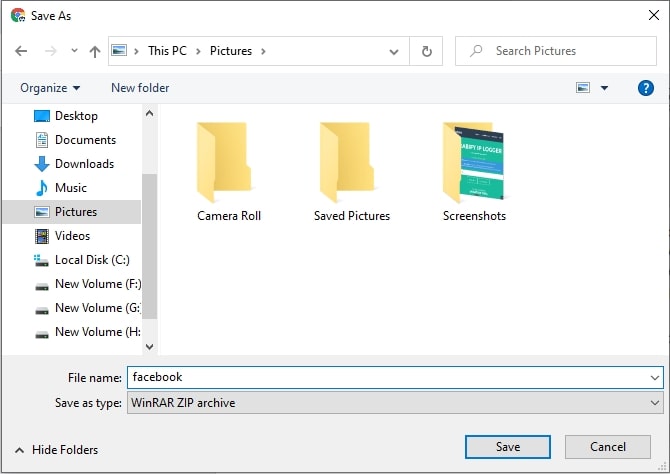This screenshot has height=474, width=670.
Task: Open Help with the question mark
Action: click(646, 88)
